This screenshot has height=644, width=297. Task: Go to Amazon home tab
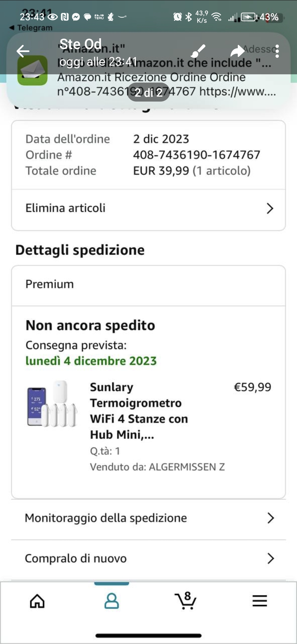click(37, 601)
